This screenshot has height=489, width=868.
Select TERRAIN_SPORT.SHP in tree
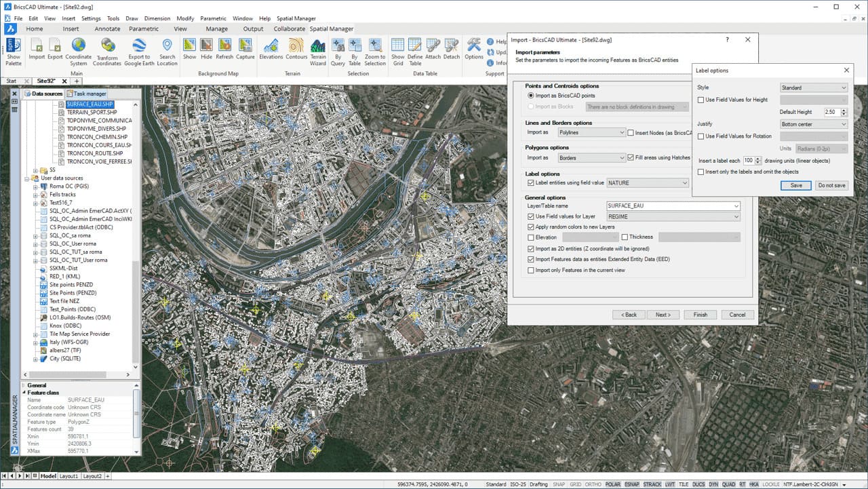[x=92, y=112]
